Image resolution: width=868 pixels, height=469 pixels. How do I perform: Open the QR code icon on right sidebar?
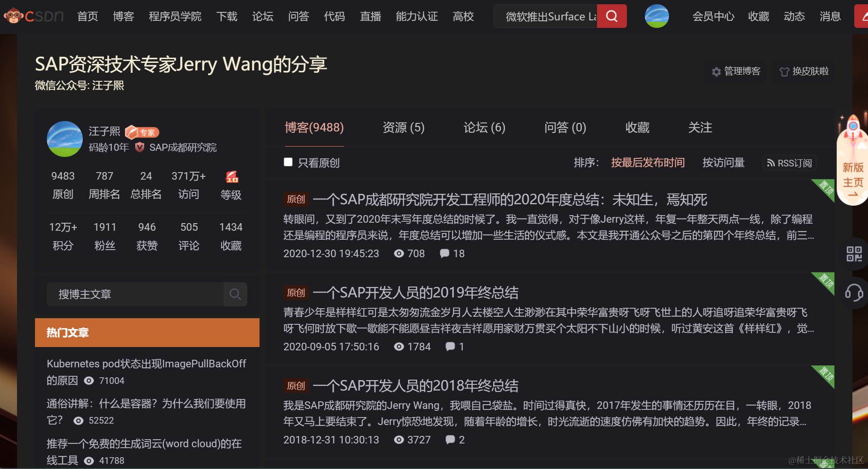pos(854,254)
